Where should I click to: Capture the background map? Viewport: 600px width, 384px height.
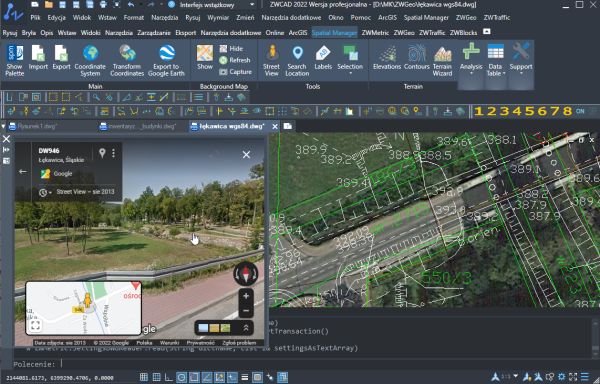pos(235,72)
